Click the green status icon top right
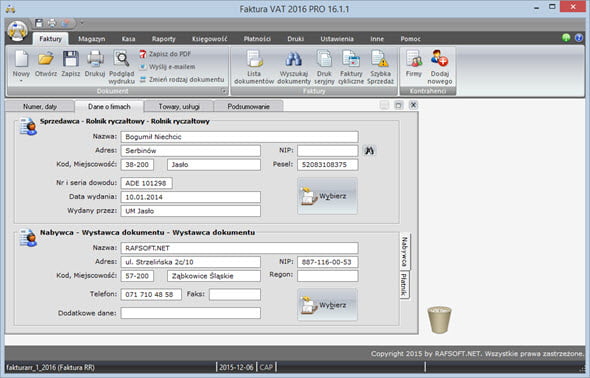 point(566,37)
